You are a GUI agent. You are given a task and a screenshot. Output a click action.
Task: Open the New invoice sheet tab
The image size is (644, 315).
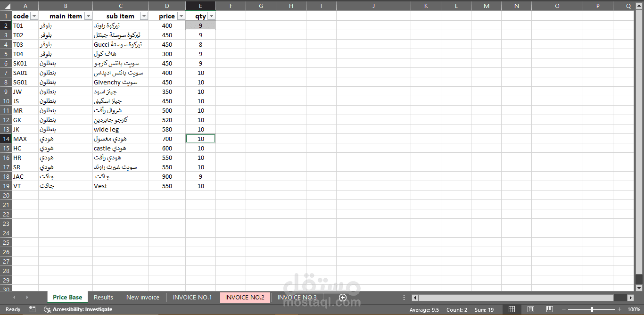(x=143, y=297)
